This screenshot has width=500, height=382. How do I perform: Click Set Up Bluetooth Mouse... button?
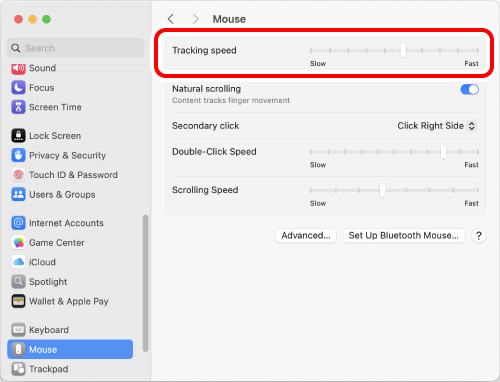tap(404, 236)
